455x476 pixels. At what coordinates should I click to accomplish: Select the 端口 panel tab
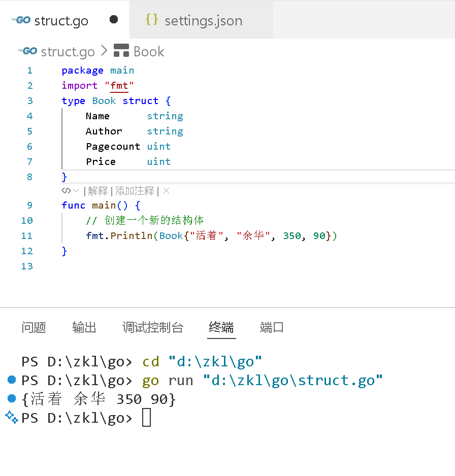pos(271,328)
